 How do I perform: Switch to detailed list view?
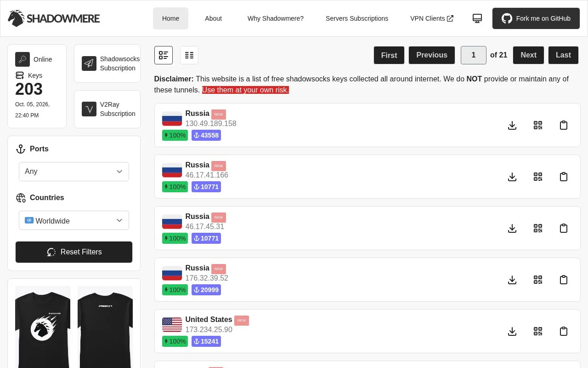164,55
